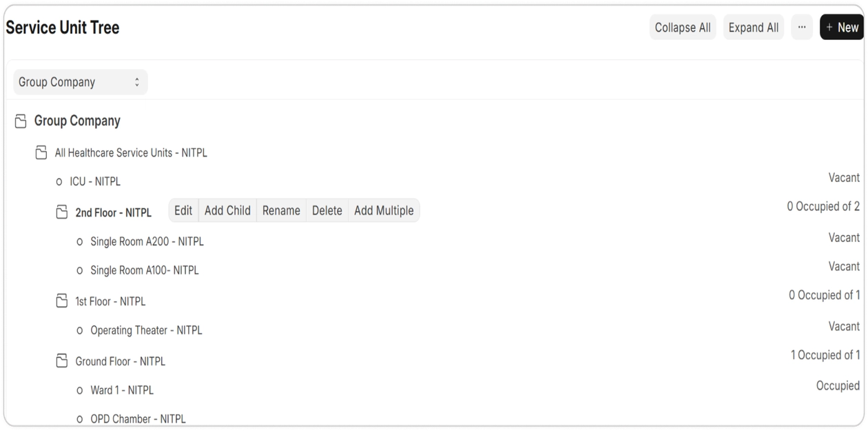868x431 pixels.
Task: Create a new service unit with New
Action: (842, 28)
